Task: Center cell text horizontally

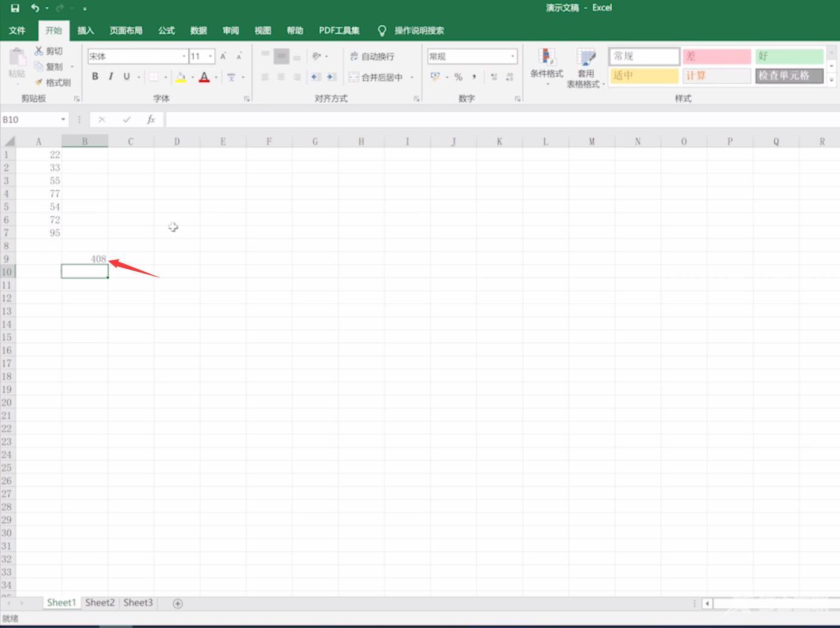Action: click(x=281, y=77)
